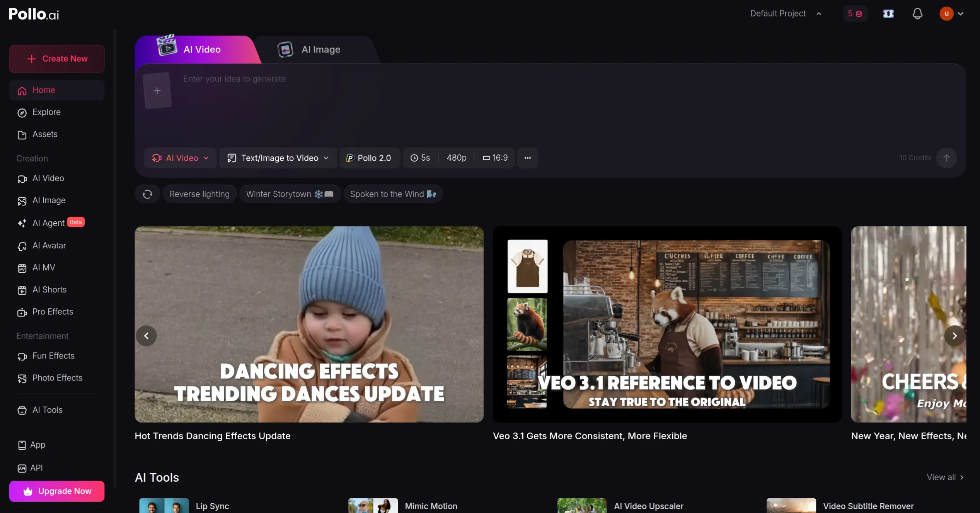
Task: Expand the Text/Image to Video selector
Action: tap(278, 158)
